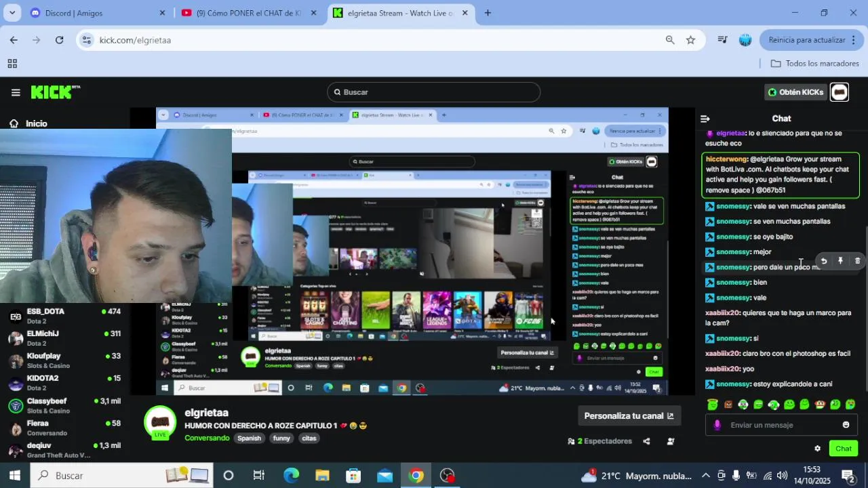Image resolution: width=868 pixels, height=488 pixels.
Task: Open the tab search dropdown arrow
Action: 12,13
